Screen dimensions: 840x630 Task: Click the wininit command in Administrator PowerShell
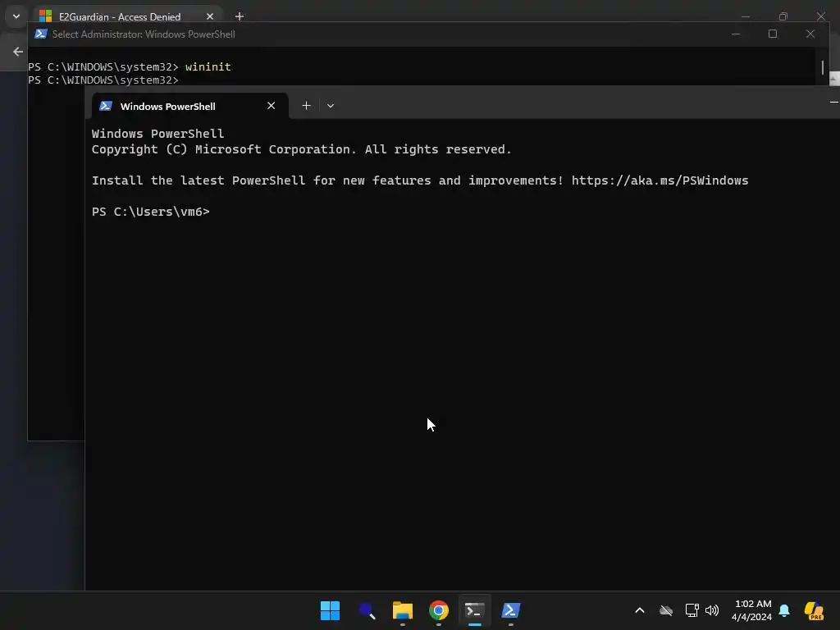click(x=208, y=67)
